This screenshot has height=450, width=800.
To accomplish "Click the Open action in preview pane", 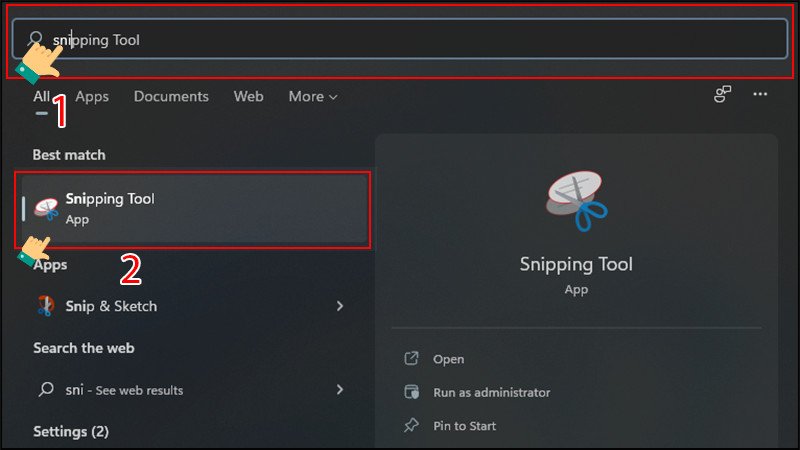I will click(448, 359).
